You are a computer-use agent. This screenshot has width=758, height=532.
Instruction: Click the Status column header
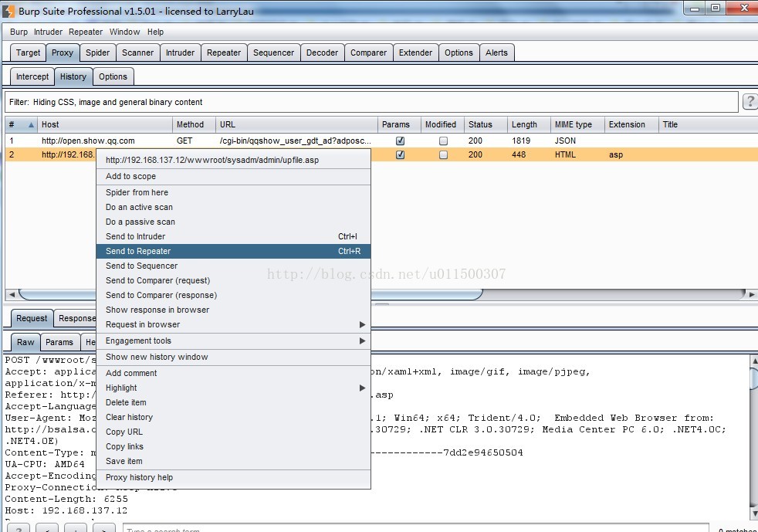coord(486,125)
